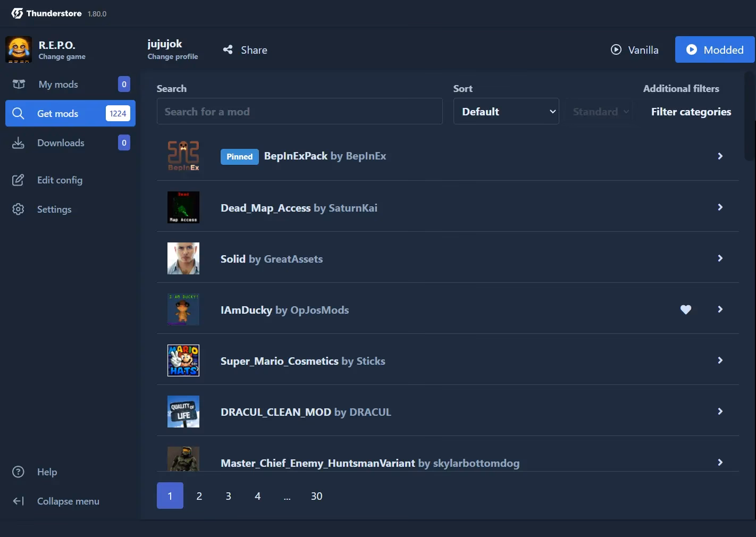
Task: Click the IAmDucky mod thumbnail
Action: coord(183,309)
